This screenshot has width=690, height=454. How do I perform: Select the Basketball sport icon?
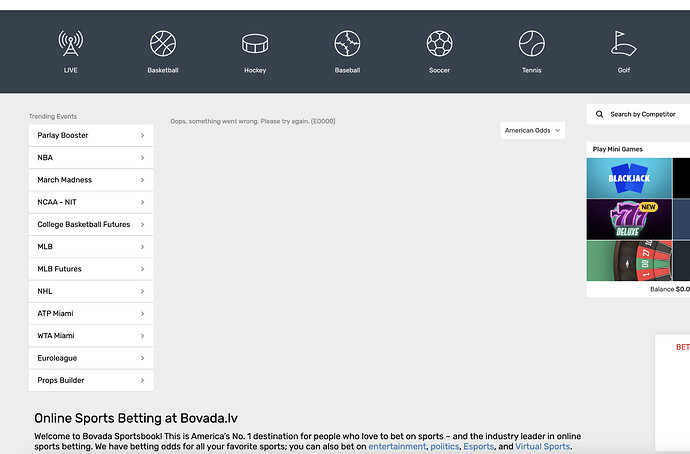tap(162, 44)
